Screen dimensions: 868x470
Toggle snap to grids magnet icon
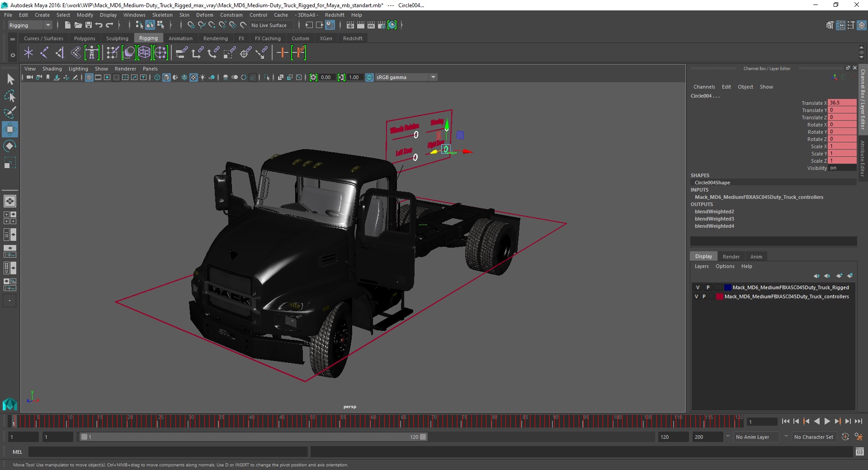pos(191,25)
